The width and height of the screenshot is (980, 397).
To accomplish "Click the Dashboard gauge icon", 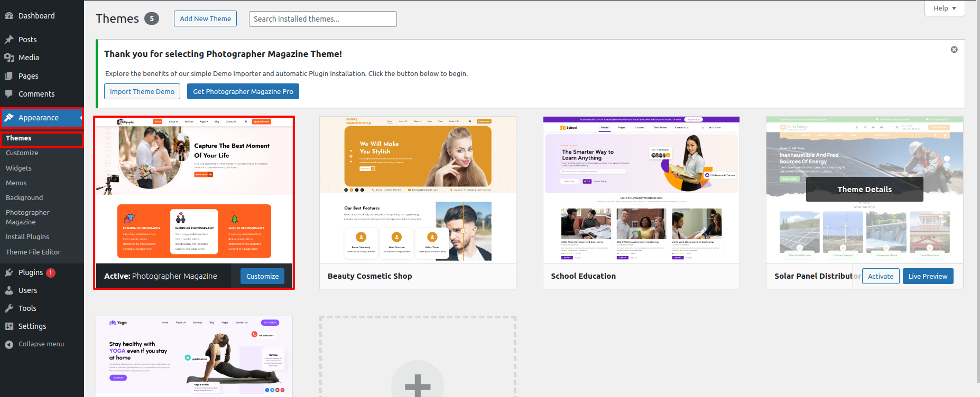I will pyautogui.click(x=9, y=16).
